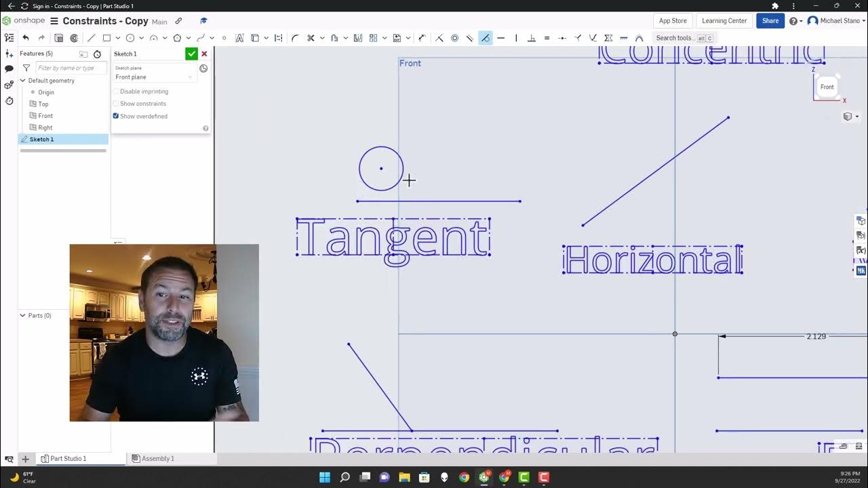The height and width of the screenshot is (488, 868).
Task: Select the Top plane in feature tree
Action: point(43,104)
